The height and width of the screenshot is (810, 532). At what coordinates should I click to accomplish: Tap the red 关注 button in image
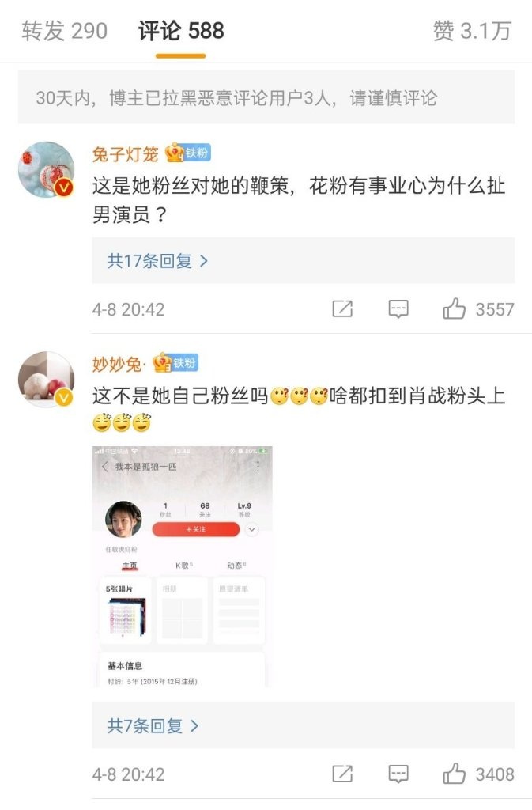[196, 529]
